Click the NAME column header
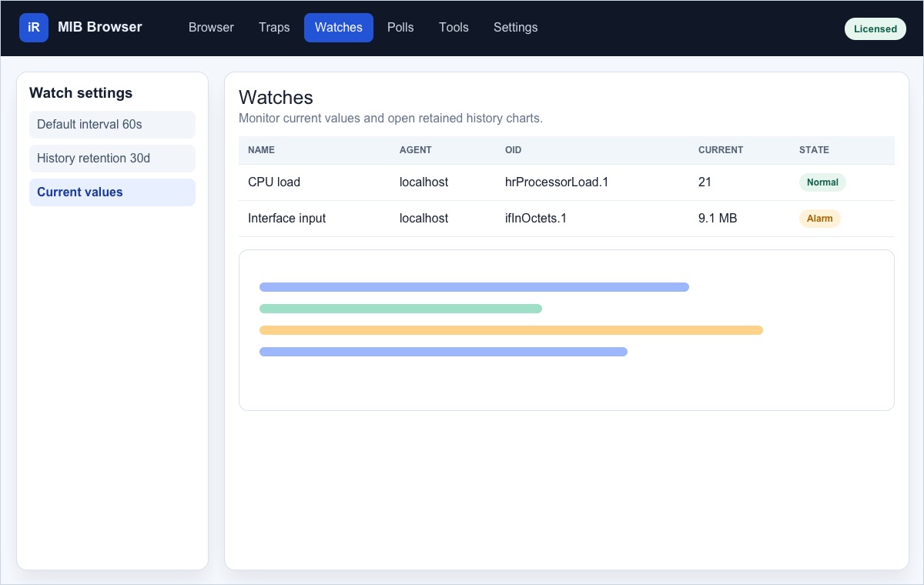Viewport: 924px width, 585px height. click(261, 150)
